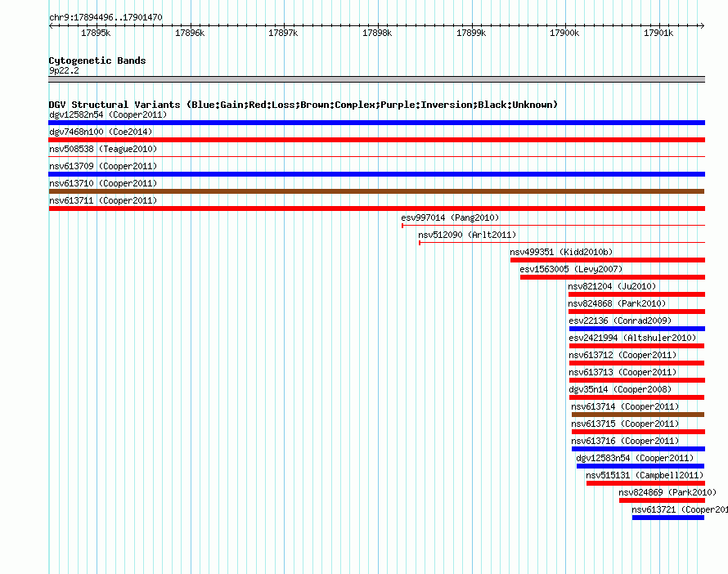Select the blue bar under dgv12582n54
Image resolution: width=728 pixels, height=574 pixels.
pos(376,123)
